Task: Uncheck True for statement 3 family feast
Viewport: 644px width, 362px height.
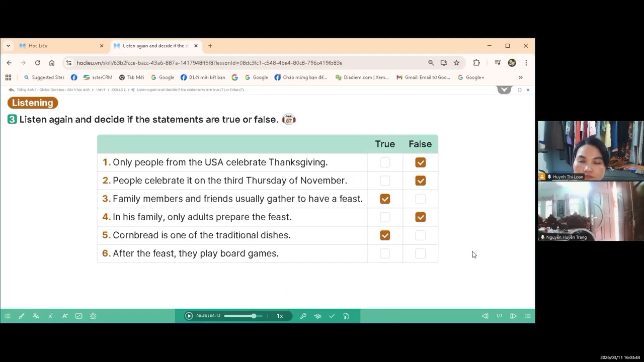Action: 385,199
